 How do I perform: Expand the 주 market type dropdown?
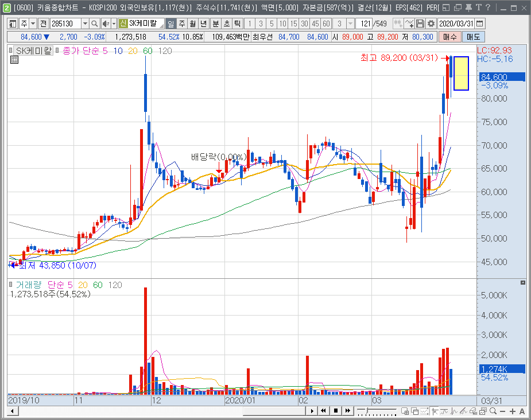33,24
